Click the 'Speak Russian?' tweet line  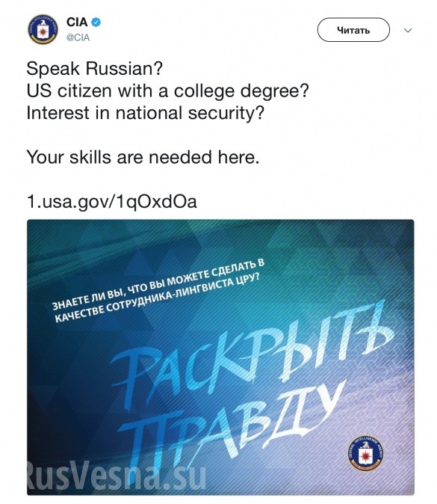(x=95, y=69)
